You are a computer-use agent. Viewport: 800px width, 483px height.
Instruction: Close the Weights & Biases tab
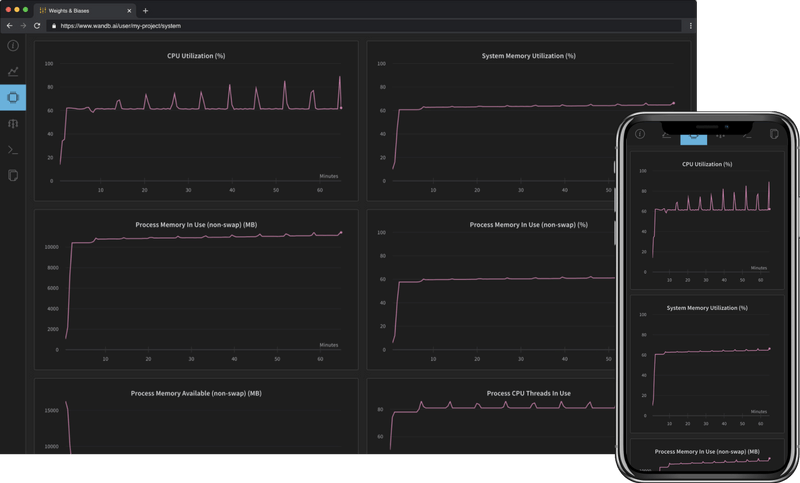coord(130,10)
